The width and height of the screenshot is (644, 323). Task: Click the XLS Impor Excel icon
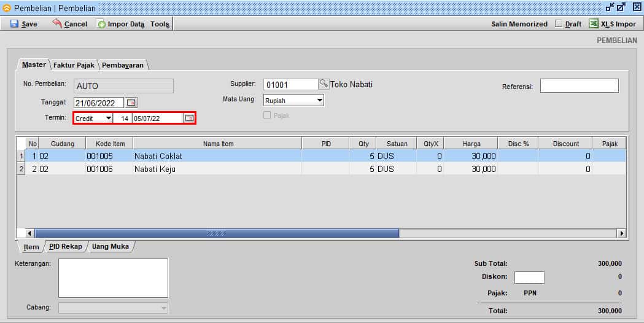[594, 23]
